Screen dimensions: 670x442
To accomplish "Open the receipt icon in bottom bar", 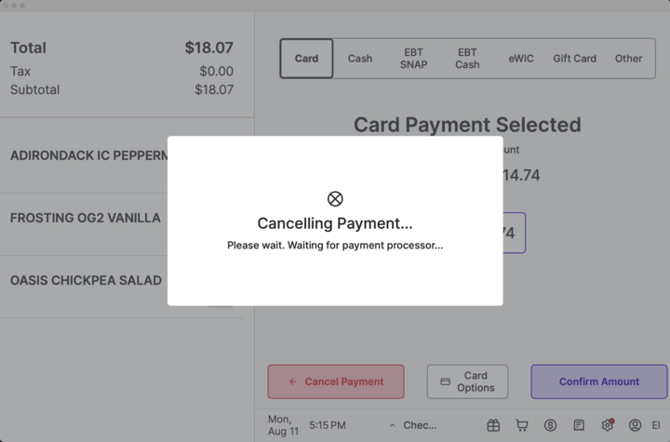I will (579, 425).
